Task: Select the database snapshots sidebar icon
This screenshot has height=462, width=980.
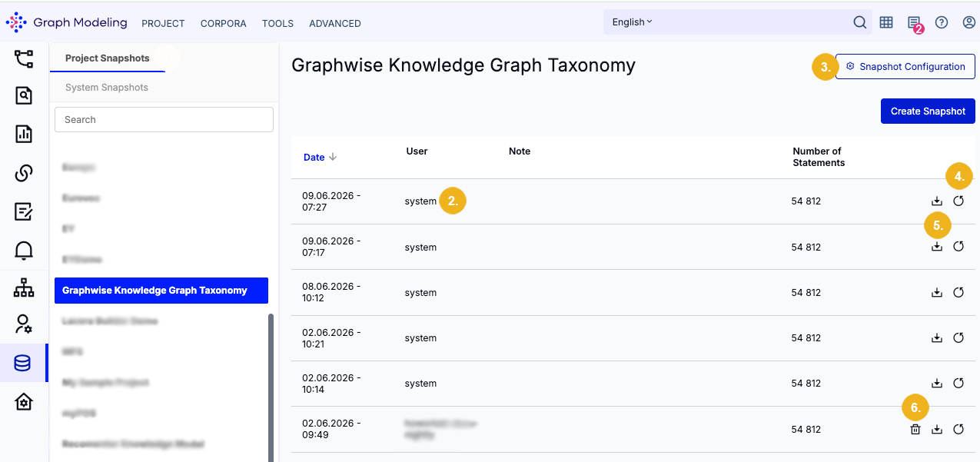Action: tap(23, 363)
